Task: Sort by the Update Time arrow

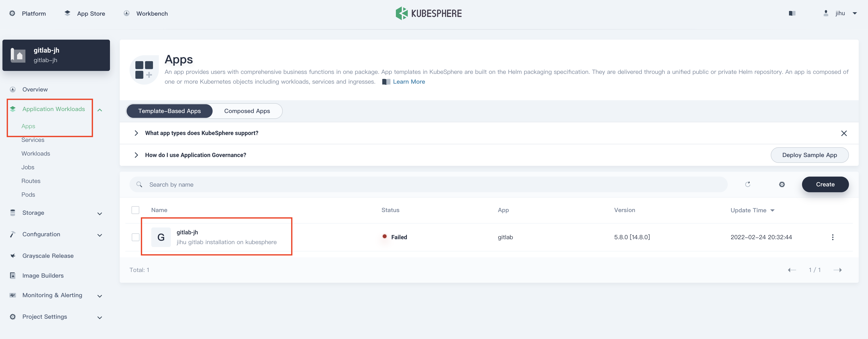Action: coord(773,211)
